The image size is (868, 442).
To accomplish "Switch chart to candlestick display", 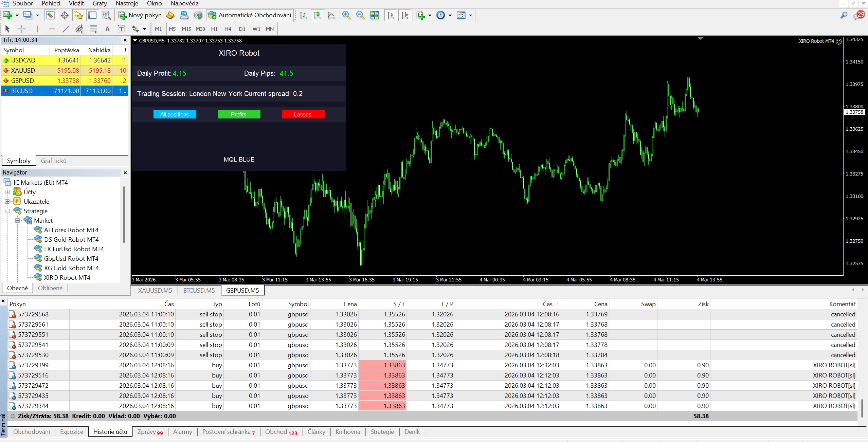I will [x=317, y=15].
